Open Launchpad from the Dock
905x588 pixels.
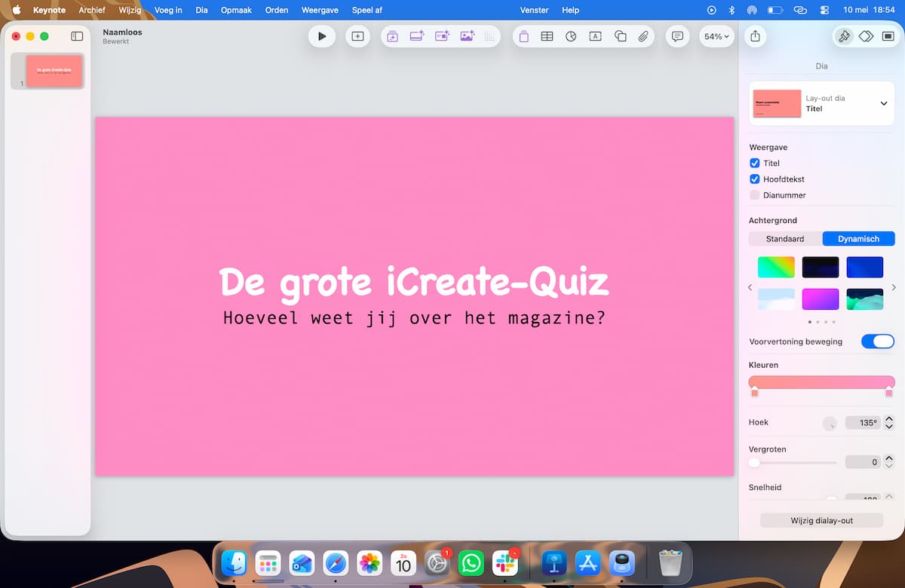click(x=268, y=563)
